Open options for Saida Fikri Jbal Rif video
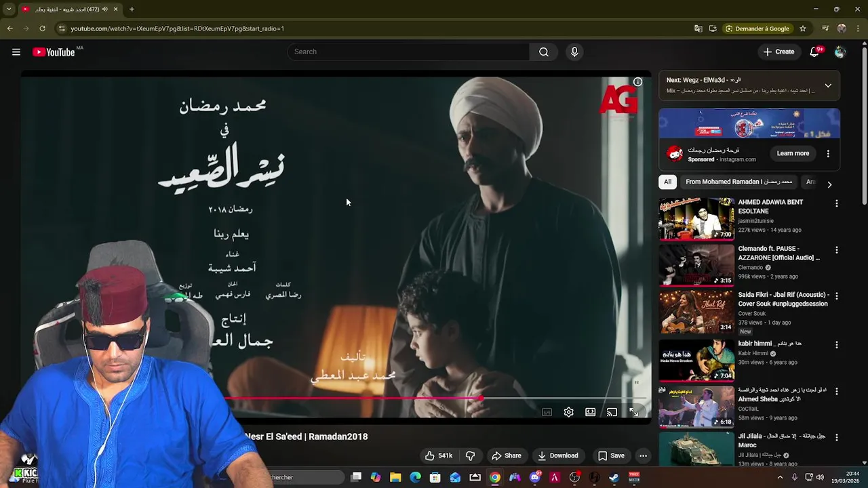Image resolution: width=868 pixels, height=488 pixels. [837, 296]
